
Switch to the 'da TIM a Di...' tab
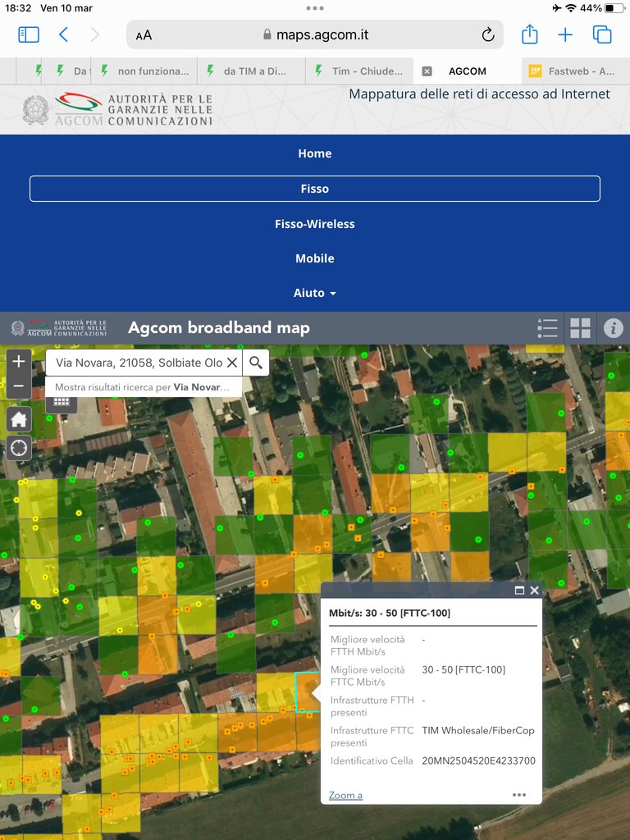tap(252, 71)
